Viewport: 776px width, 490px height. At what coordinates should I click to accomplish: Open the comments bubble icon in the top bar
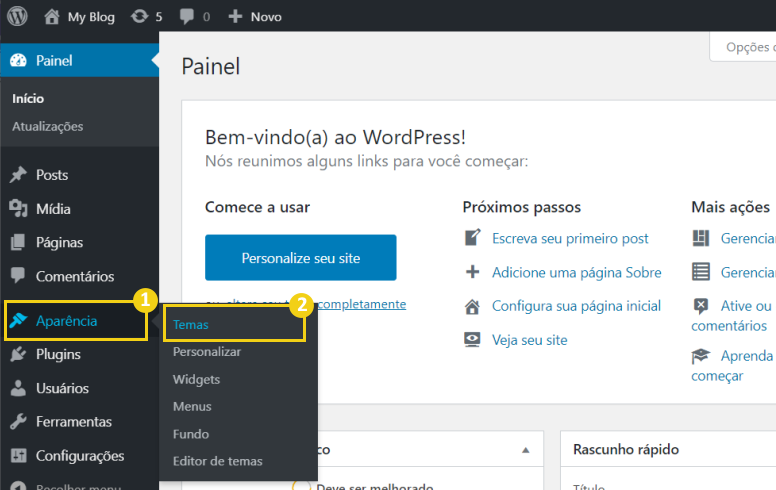[187, 16]
